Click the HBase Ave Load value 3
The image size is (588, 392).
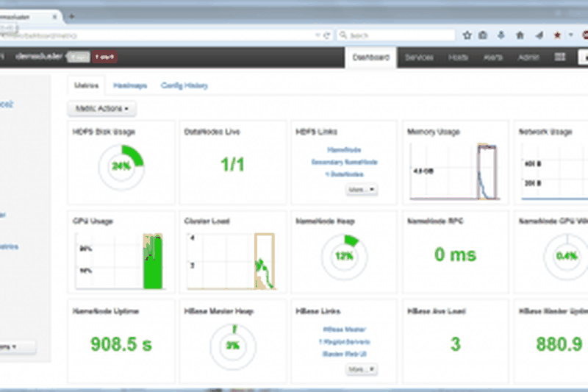coord(455,344)
